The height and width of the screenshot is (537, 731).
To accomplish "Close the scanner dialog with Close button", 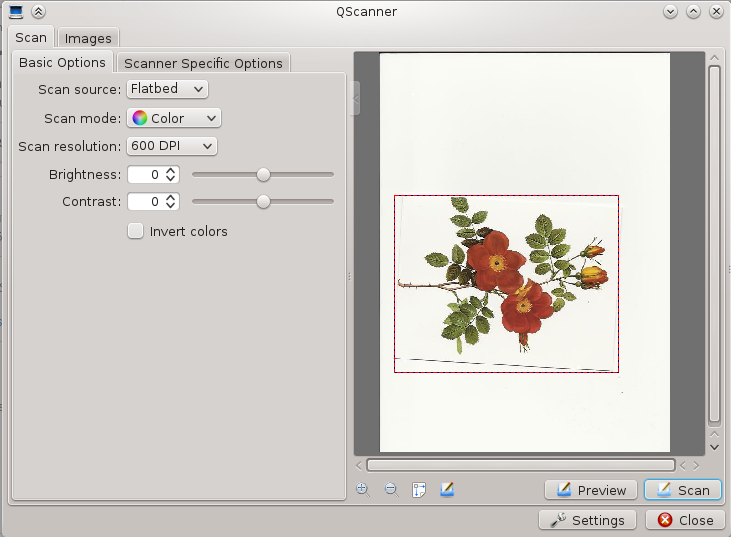I will tap(685, 520).
